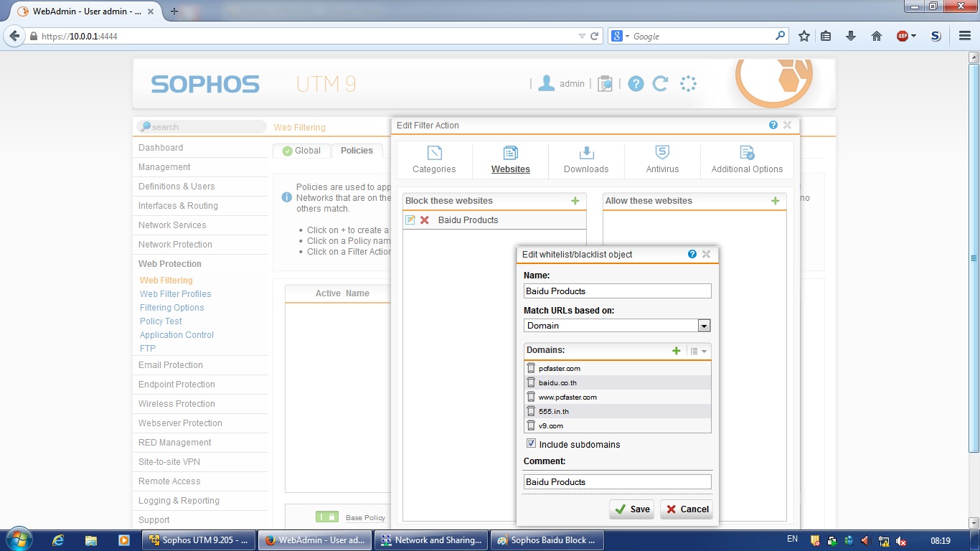Switch to the Additional Options tab
This screenshot has height=551, width=980.
click(747, 160)
